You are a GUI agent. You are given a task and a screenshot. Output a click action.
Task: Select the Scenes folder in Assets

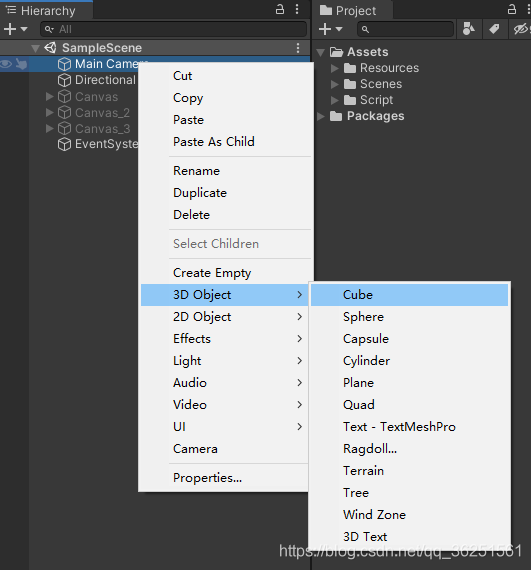point(381,84)
